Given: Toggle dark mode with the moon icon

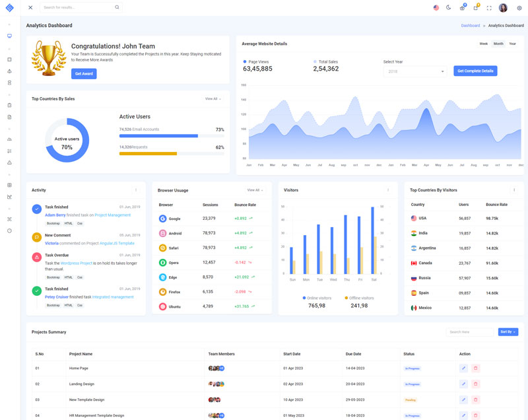Looking at the screenshot, I should pyautogui.click(x=449, y=8).
